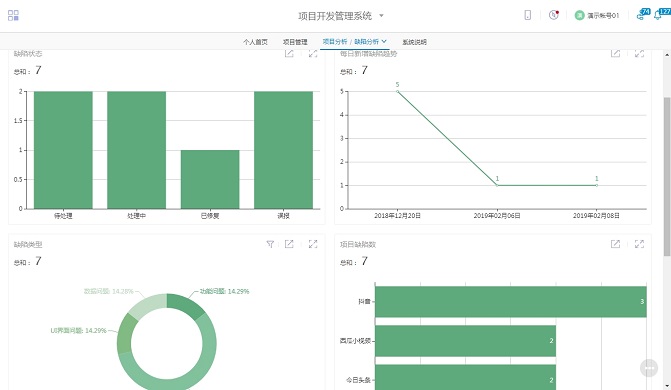The height and width of the screenshot is (390, 671).
Task: Click the 处理中 axis label
Action: pos(137,216)
